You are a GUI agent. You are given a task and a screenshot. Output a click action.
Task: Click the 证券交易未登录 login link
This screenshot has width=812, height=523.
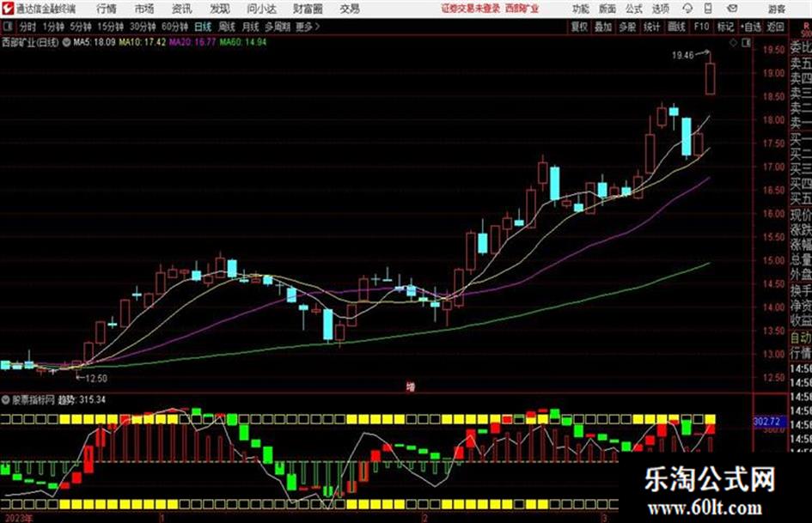[x=470, y=9]
